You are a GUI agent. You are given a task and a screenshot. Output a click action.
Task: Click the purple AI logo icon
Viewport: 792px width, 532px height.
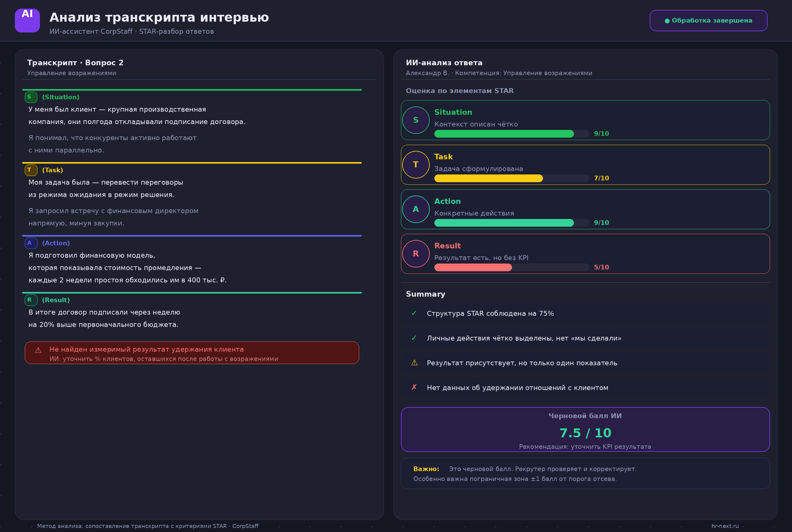(27, 20)
